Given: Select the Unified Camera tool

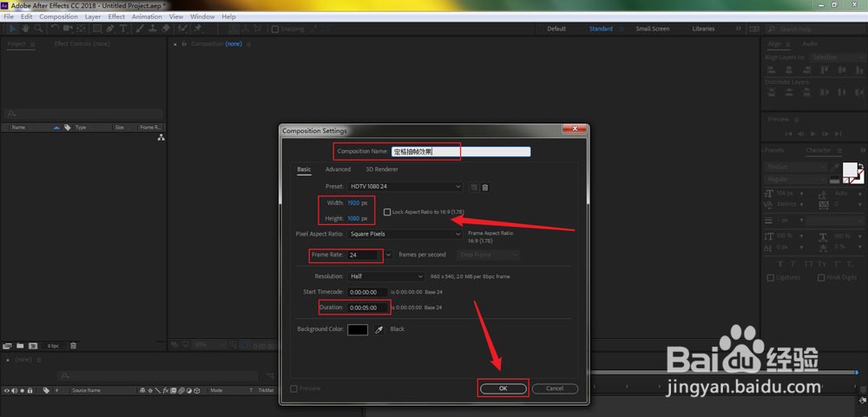Looking at the screenshot, I should (x=68, y=29).
